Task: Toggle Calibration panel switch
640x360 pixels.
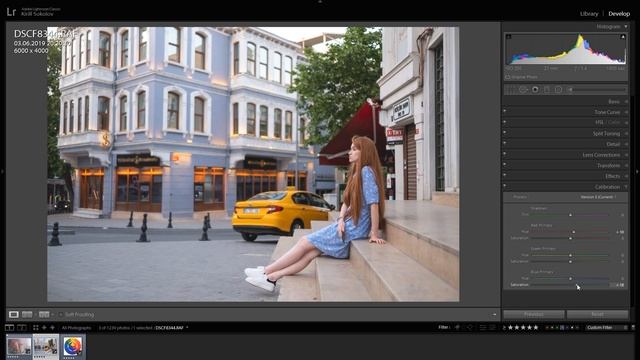Action: (505, 186)
